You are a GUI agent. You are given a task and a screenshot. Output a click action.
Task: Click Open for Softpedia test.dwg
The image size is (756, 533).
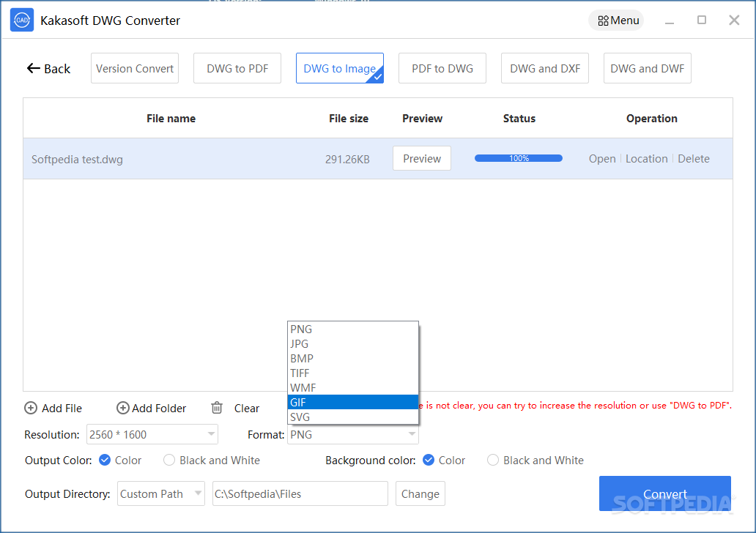click(x=602, y=159)
